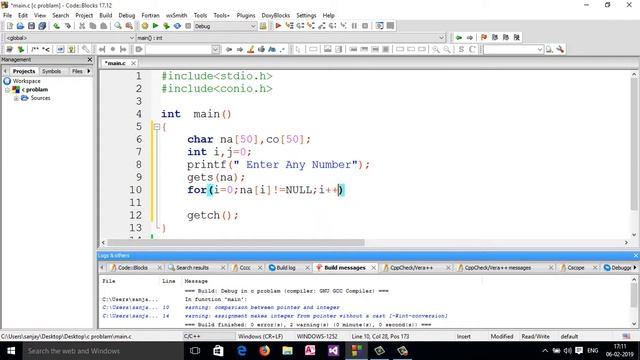Click the wrench settings icon at toolbar end
Screen dimensions: 640x360
[x=560, y=49]
